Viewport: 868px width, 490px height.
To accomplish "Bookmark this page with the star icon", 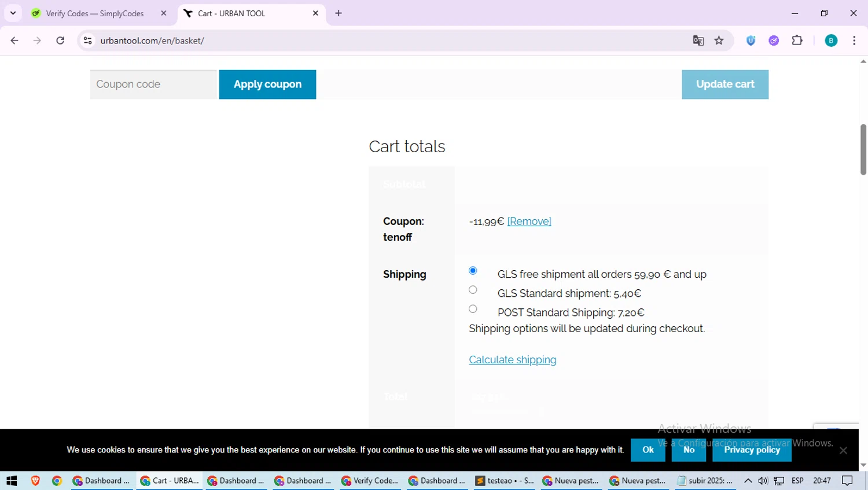I will 719,40.
